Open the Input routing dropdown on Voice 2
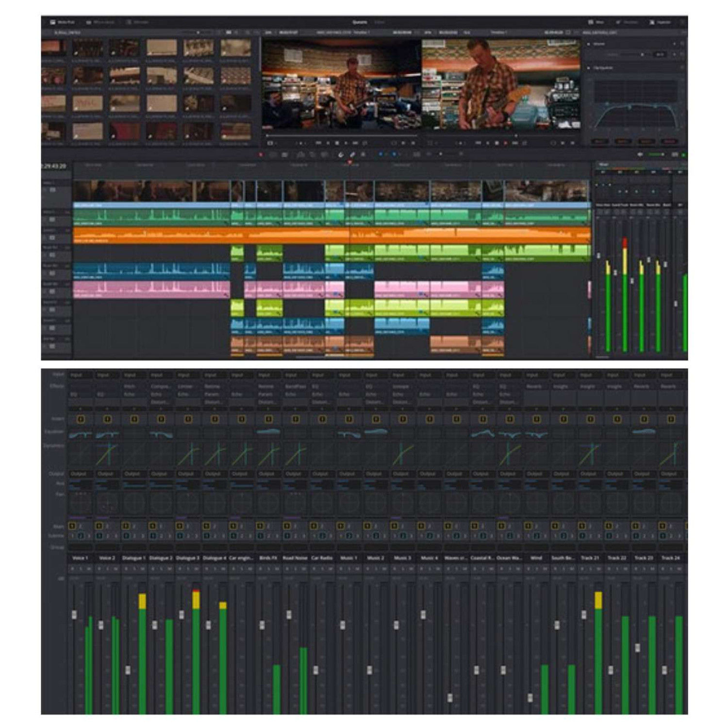The image size is (728, 728). click(x=107, y=374)
